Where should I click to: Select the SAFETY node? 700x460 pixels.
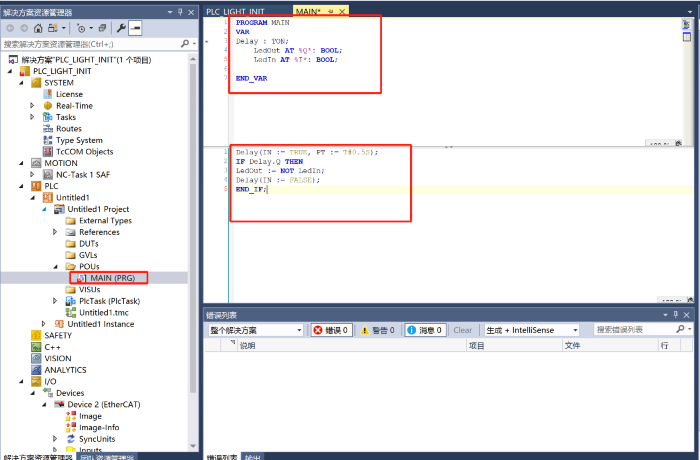click(58, 335)
